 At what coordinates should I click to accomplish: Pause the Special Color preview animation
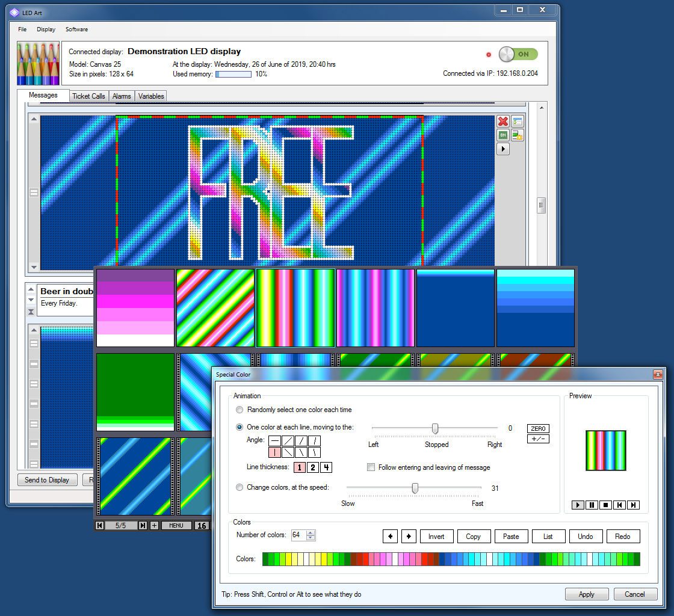[x=592, y=505]
